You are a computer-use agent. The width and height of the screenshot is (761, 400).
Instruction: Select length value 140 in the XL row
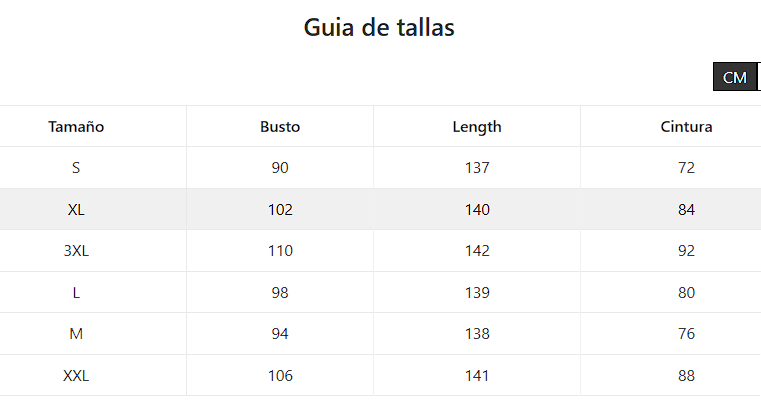[x=477, y=210]
